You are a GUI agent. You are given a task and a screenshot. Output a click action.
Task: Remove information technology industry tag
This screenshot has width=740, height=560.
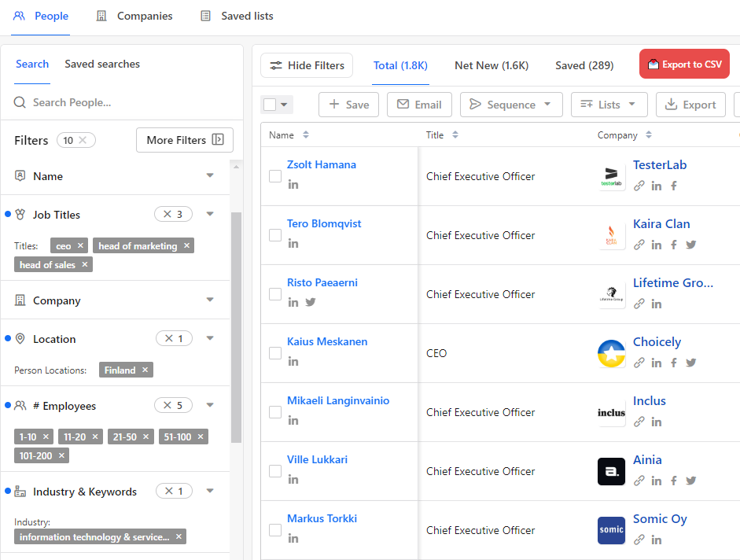pyautogui.click(x=179, y=537)
